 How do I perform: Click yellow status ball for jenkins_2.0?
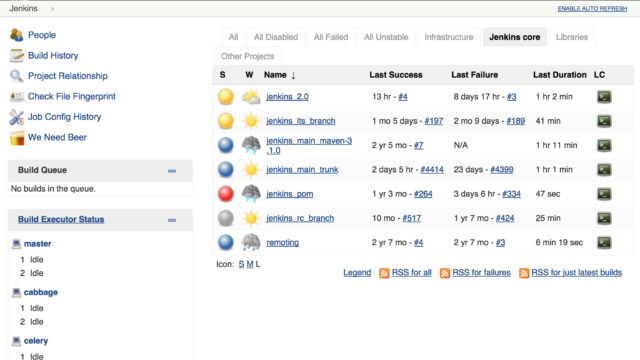pos(226,97)
